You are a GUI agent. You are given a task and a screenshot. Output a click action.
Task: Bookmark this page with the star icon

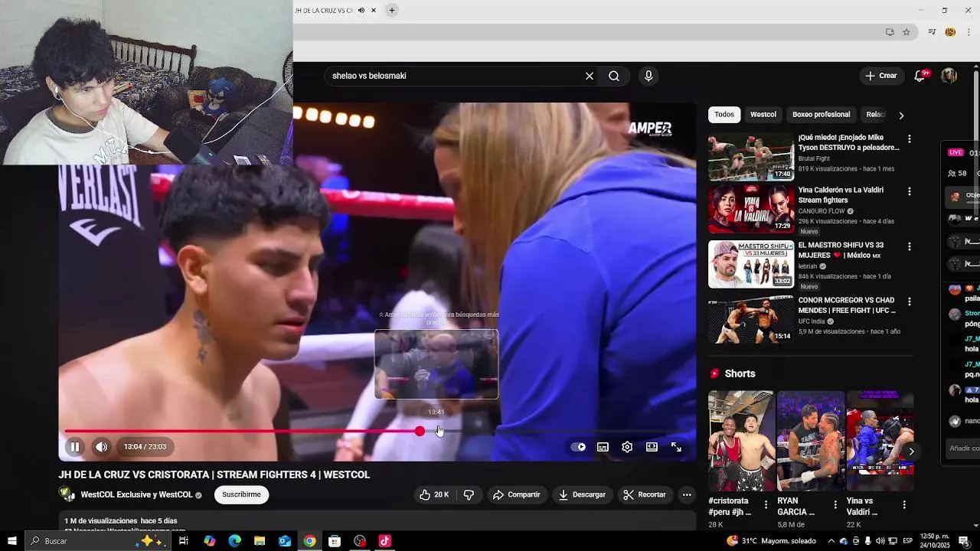[x=906, y=32]
